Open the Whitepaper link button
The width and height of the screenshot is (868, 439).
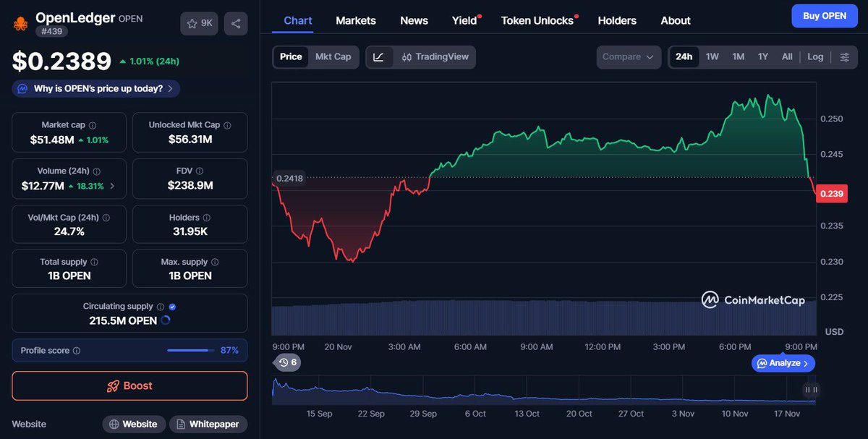pos(208,424)
